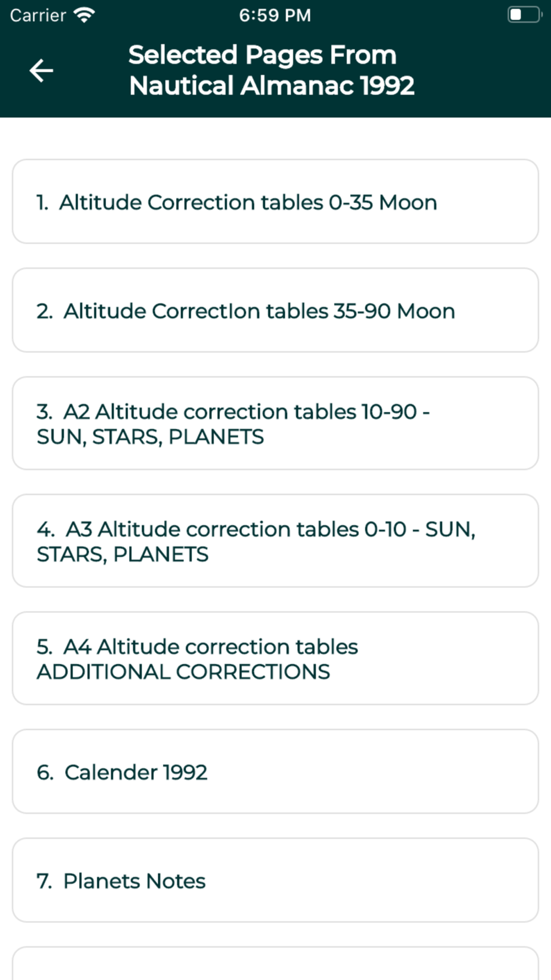Open Planets Notes entry
This screenshot has width=551, height=980.
[x=275, y=880]
